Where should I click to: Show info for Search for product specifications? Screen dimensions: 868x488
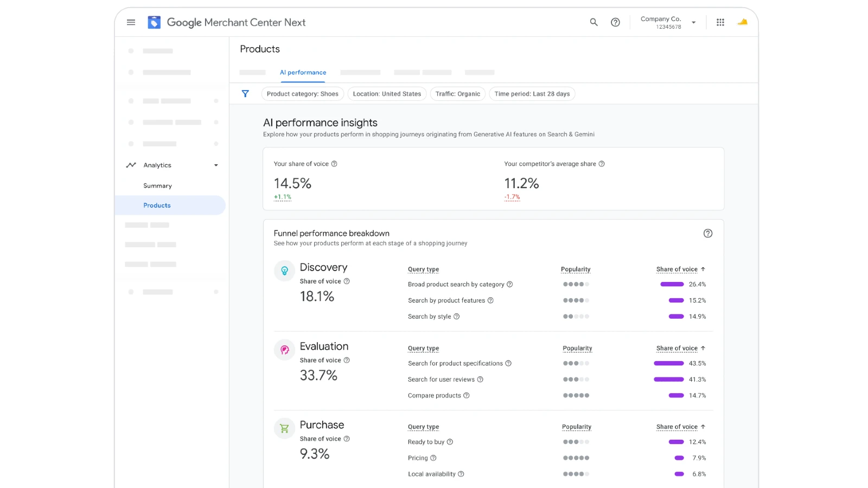click(508, 363)
